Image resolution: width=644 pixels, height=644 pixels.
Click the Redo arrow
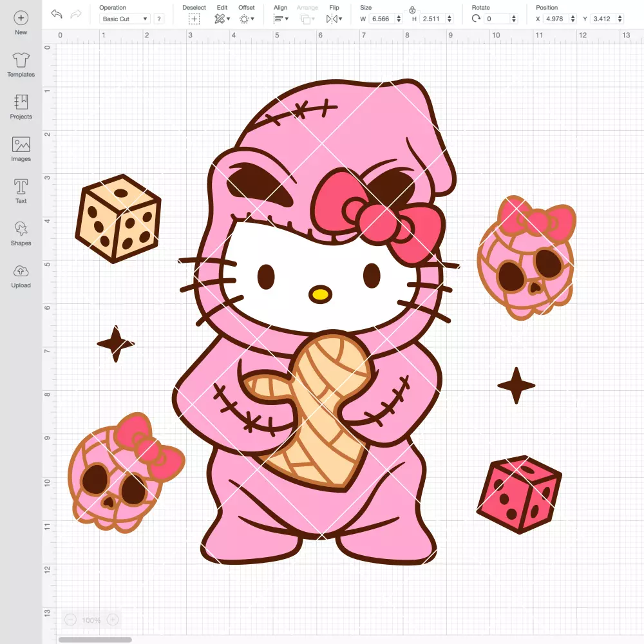[75, 14]
